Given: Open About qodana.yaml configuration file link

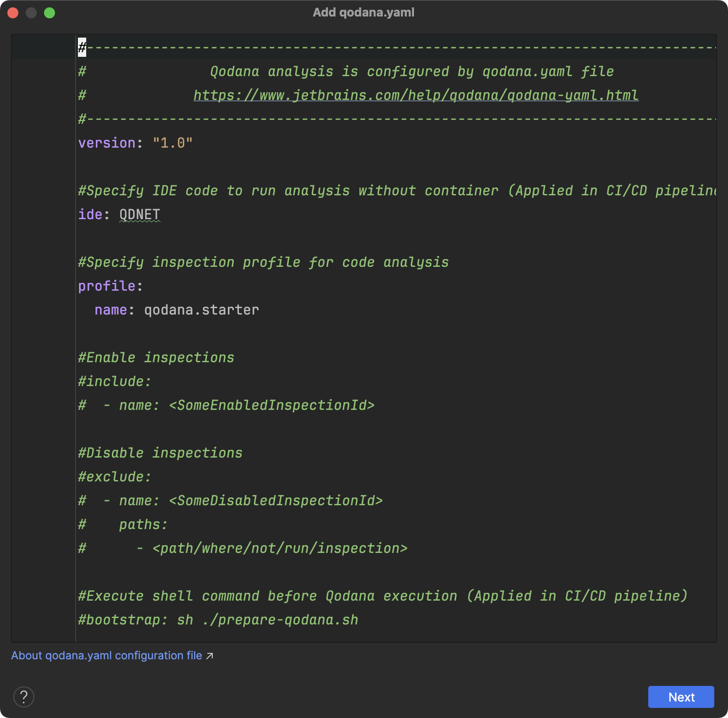Looking at the screenshot, I should coord(106,656).
